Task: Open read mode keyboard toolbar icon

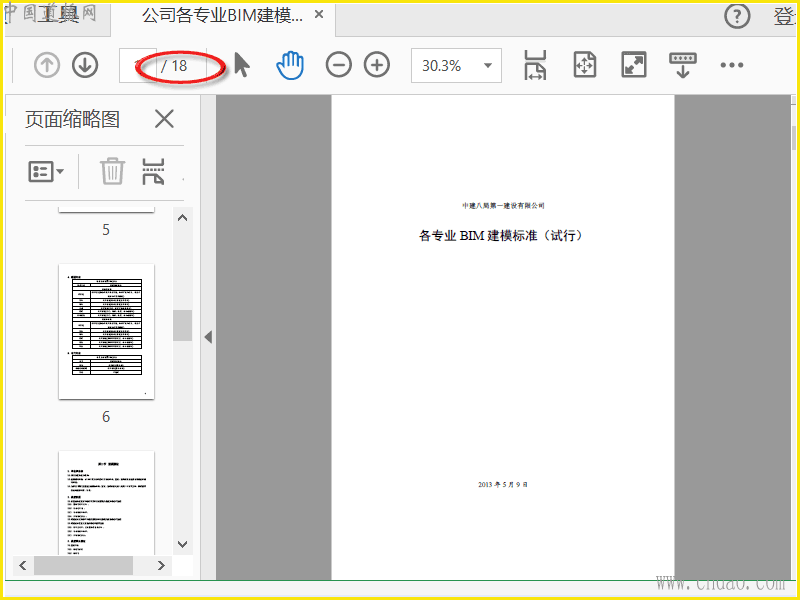Action: (683, 65)
